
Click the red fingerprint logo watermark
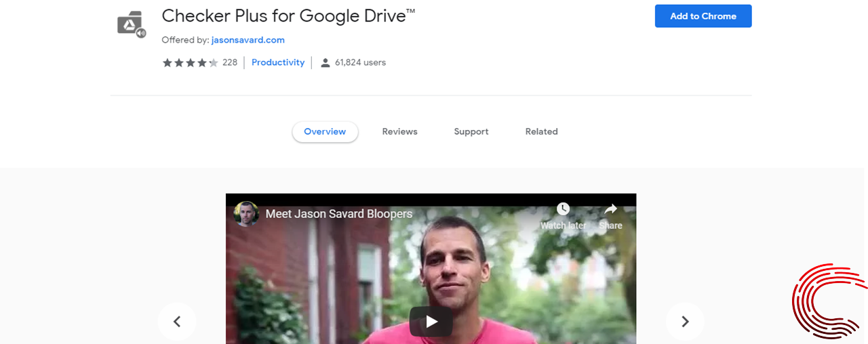[x=829, y=301]
